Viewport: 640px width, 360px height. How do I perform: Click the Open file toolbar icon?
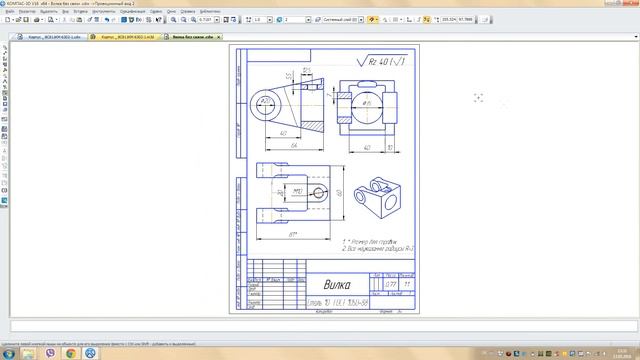click(x=18, y=20)
